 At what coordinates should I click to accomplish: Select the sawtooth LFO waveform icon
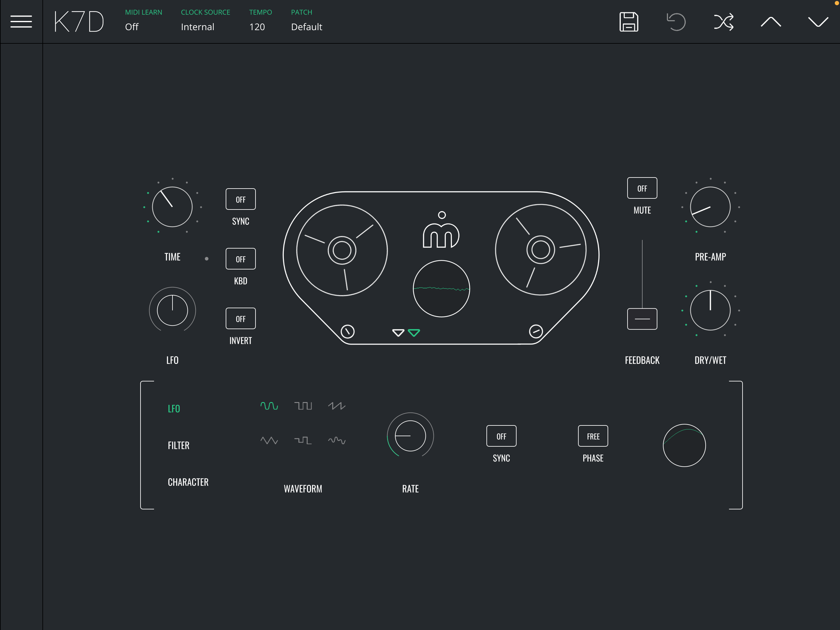[336, 406]
